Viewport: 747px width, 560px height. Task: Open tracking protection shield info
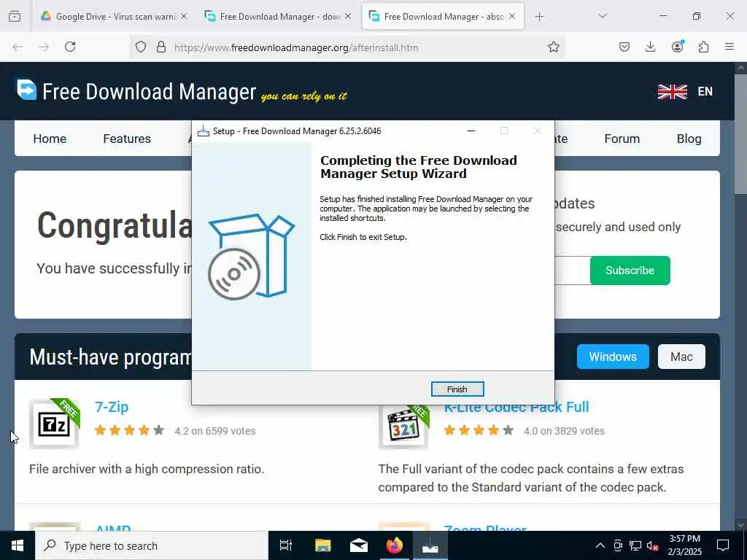(x=141, y=47)
